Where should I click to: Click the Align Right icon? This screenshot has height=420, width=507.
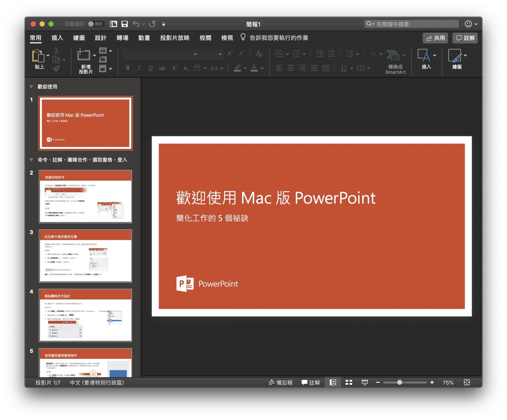[303, 68]
